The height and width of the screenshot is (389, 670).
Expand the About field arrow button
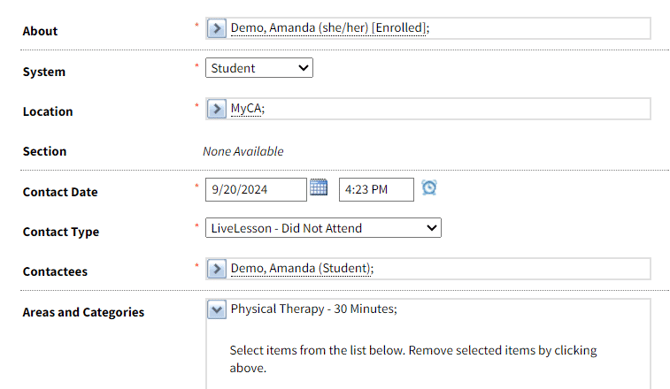coord(217,28)
